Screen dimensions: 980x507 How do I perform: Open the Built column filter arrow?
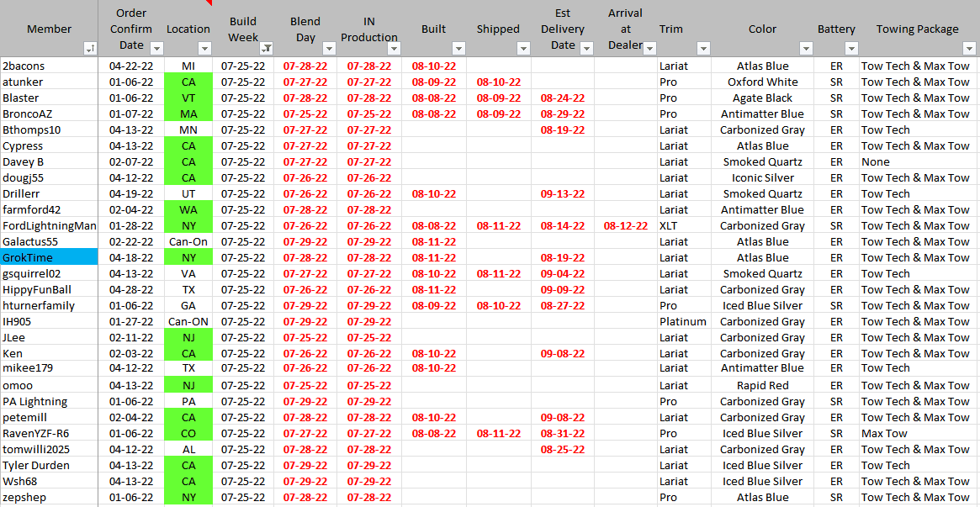point(458,49)
